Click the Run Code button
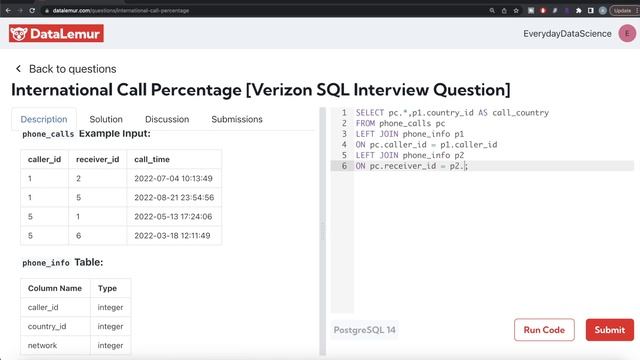Viewport: 640px width, 360px height. pos(544,330)
